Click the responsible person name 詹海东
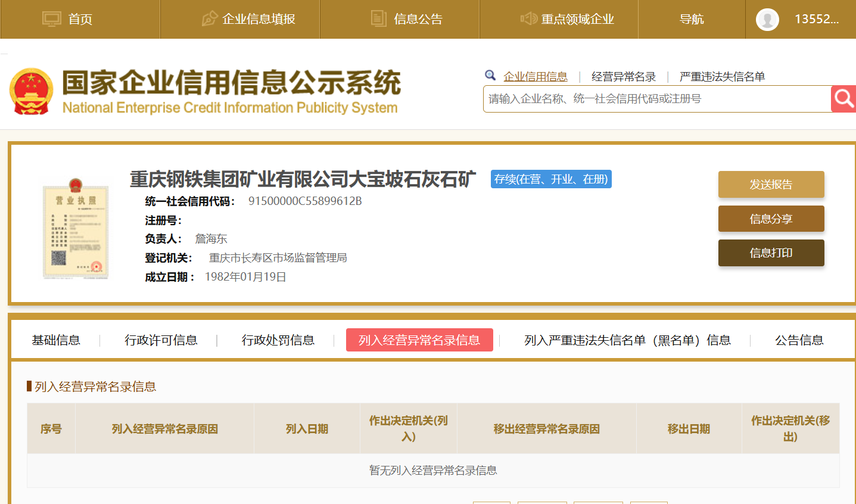The height and width of the screenshot is (504, 856). pyautogui.click(x=211, y=239)
